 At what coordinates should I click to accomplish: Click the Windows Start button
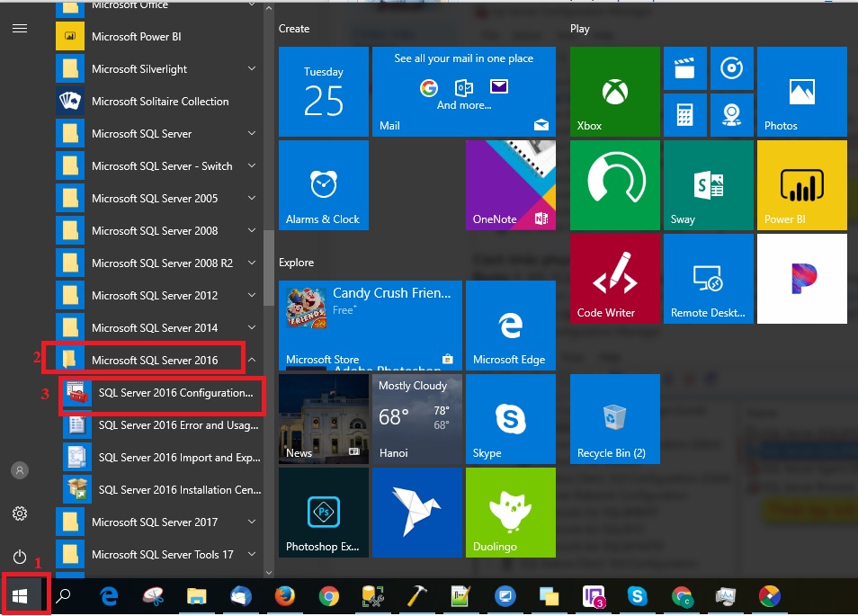(20, 595)
